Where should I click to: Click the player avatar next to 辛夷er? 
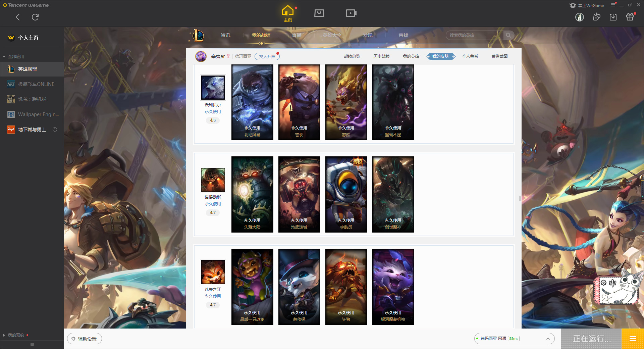[x=201, y=56]
